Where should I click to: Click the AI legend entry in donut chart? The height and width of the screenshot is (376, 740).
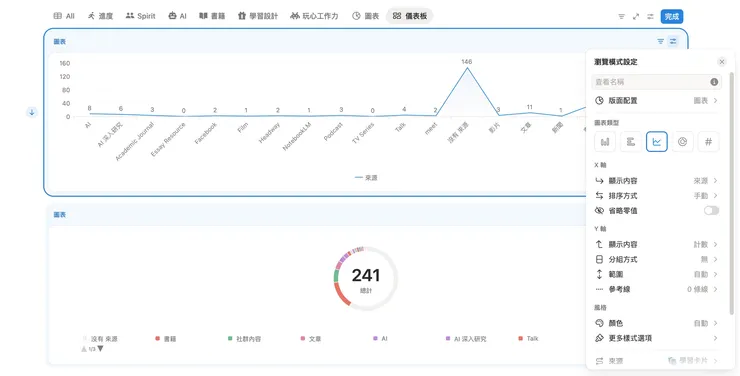(380, 339)
